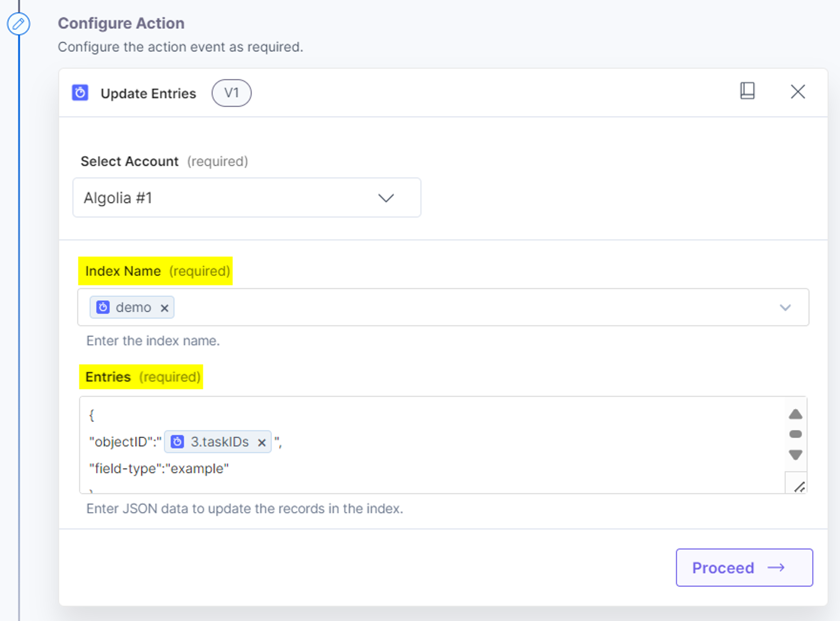
Task: Expand the Algolia #1 chevron arrow
Action: (386, 198)
